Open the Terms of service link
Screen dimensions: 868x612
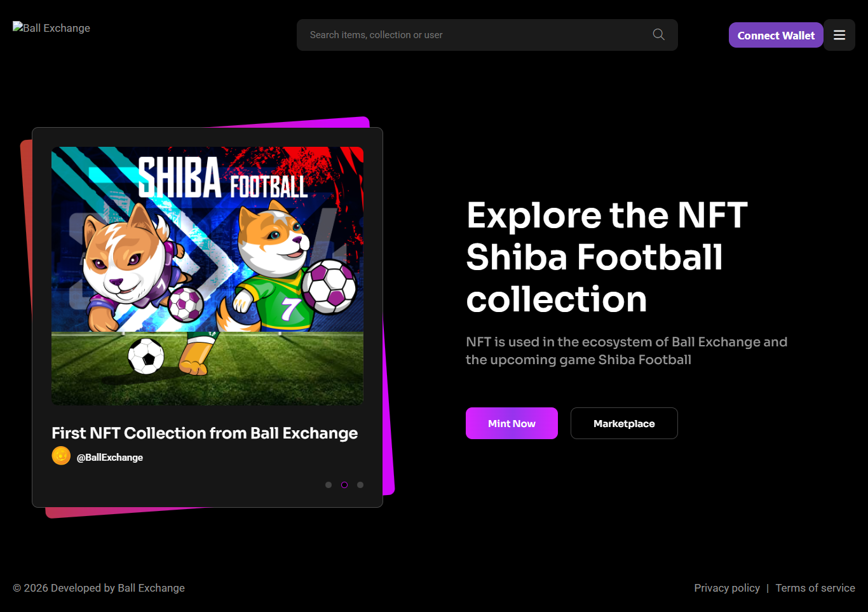coord(815,588)
